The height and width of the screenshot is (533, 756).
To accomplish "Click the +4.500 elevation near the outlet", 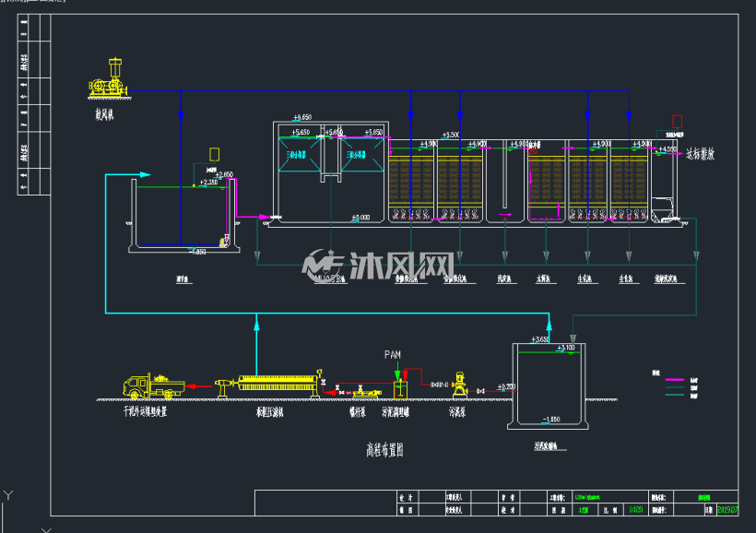I will coord(667,149).
